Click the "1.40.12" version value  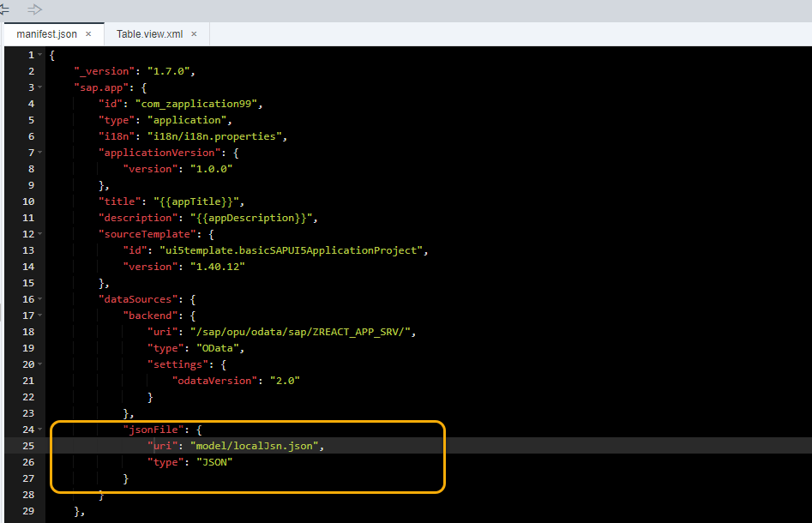click(218, 268)
